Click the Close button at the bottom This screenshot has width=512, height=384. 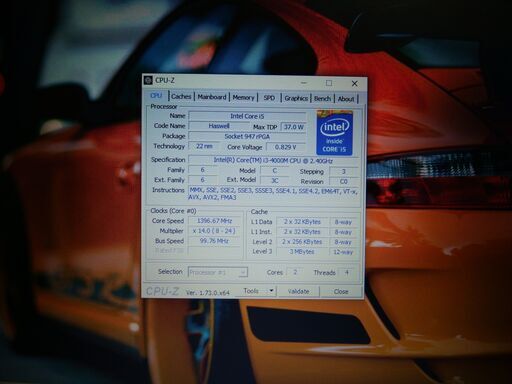tap(341, 292)
